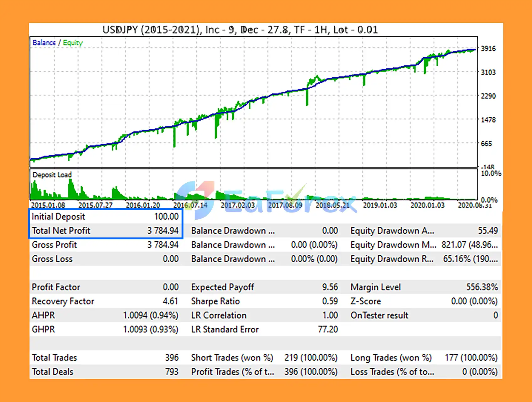Click the 'Equity Drawdown A...' label

(392, 231)
